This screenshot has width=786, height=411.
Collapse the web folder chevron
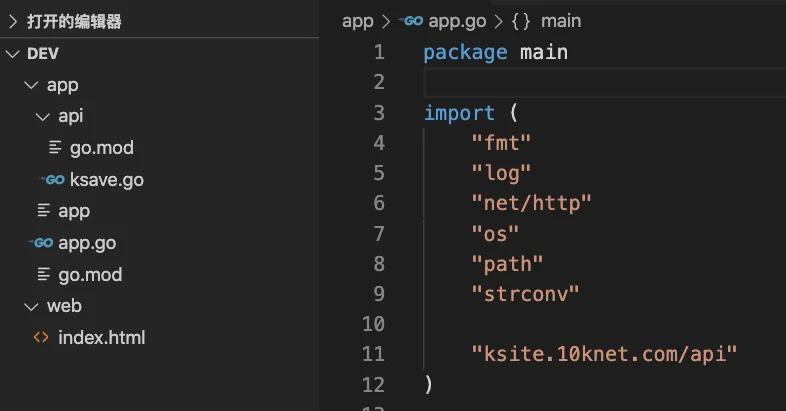30,306
